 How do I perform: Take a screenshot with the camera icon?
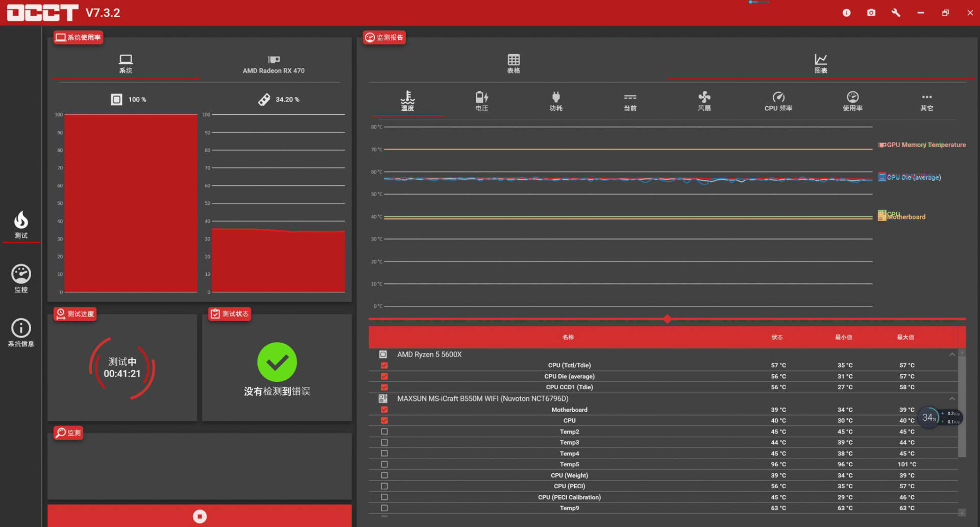click(x=871, y=13)
